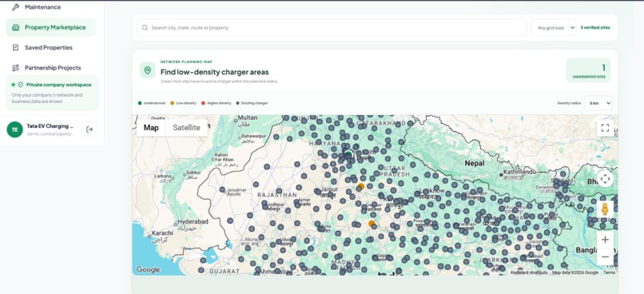The width and height of the screenshot is (644, 294).
Task: Click the TE profile avatar
Action: tap(15, 129)
